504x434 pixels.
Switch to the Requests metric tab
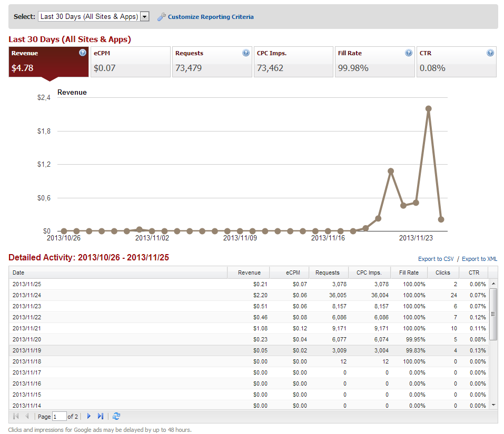212,62
